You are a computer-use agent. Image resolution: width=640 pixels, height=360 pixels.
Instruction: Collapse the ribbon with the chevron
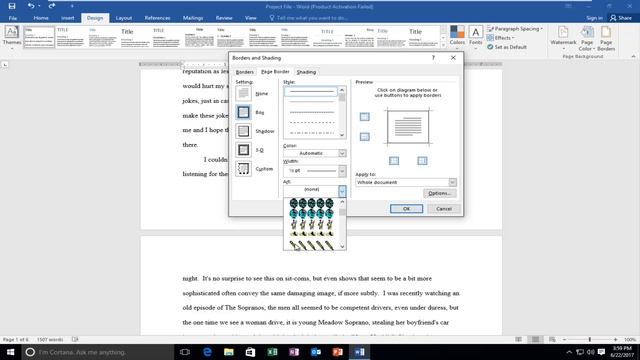pyautogui.click(x=633, y=56)
